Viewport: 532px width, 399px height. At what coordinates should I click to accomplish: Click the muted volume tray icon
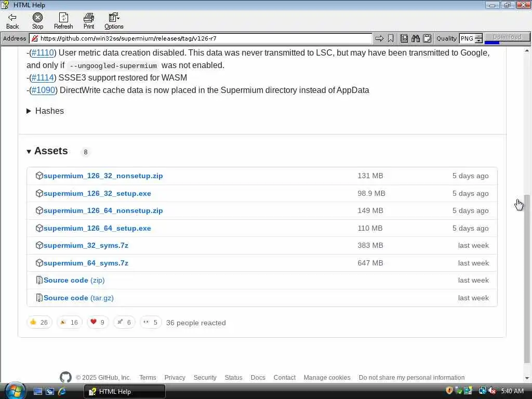493,391
